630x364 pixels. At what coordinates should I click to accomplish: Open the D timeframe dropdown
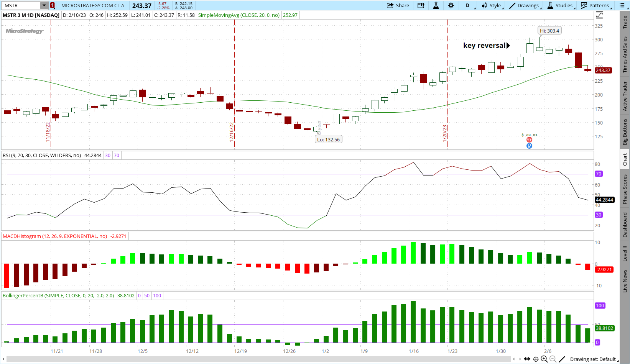[469, 5]
